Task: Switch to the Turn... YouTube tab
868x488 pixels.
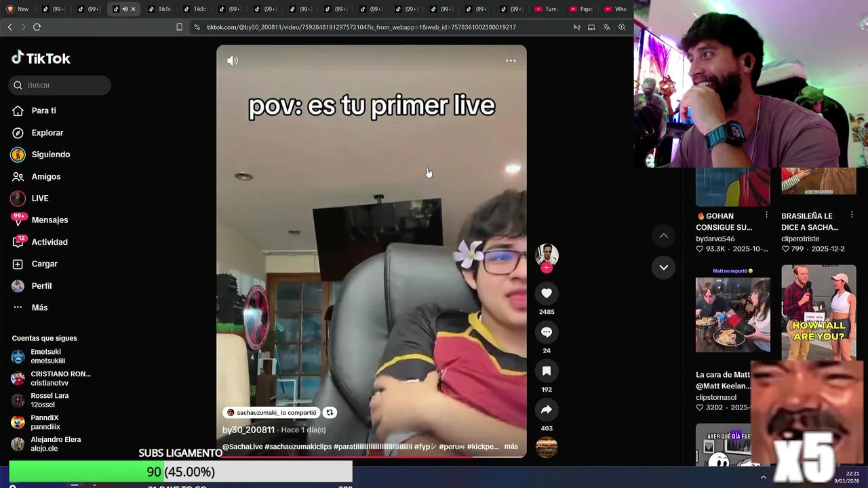Action: 547,9
